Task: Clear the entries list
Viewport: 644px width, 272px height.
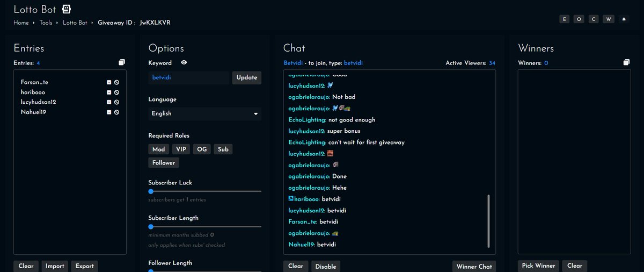Action: pyautogui.click(x=26, y=266)
